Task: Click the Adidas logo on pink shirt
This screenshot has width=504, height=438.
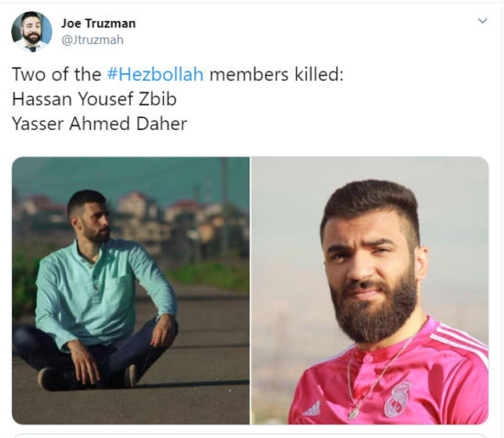Action: (x=312, y=409)
